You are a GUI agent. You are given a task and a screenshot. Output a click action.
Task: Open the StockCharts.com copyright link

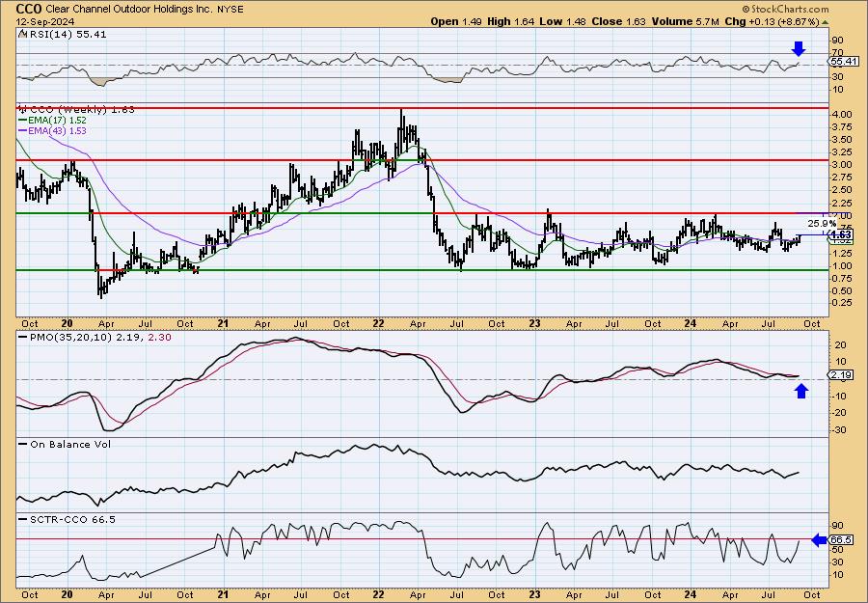pos(785,9)
